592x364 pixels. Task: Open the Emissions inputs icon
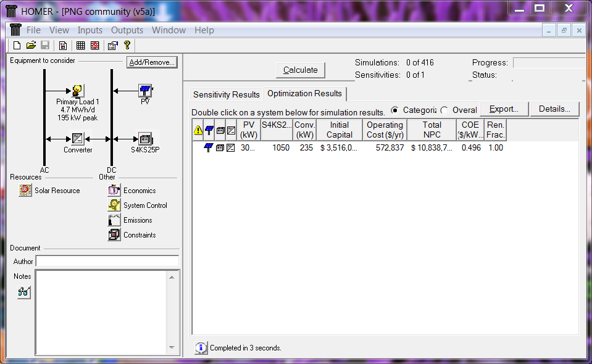114,220
